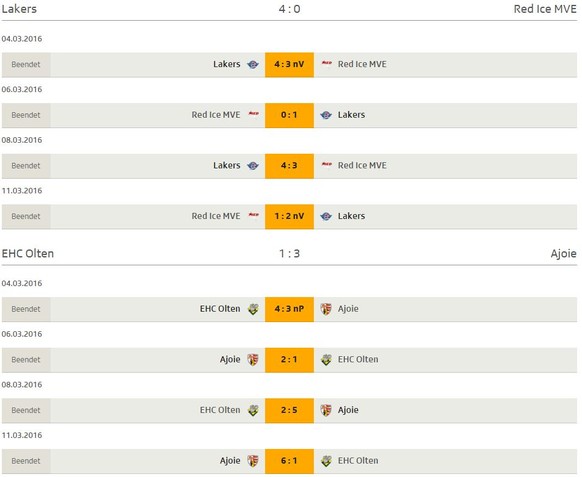Open the 2:5 score box

point(289,410)
